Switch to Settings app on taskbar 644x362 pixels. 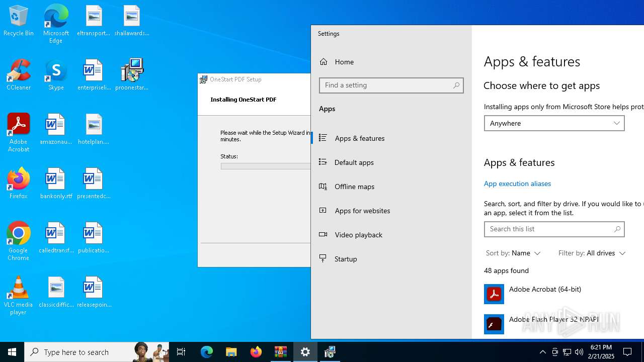pyautogui.click(x=305, y=352)
